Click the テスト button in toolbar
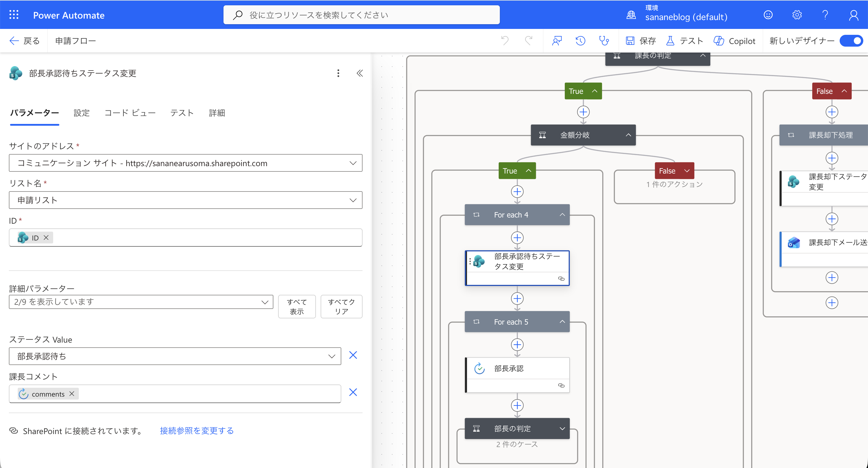Viewport: 868px width, 468px height. (685, 41)
